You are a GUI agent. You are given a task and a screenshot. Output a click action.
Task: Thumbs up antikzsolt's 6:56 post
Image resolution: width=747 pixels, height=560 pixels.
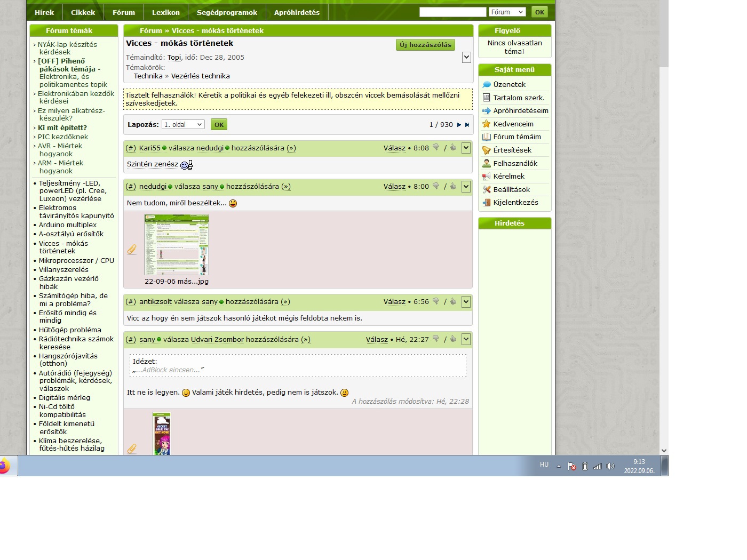tap(453, 301)
